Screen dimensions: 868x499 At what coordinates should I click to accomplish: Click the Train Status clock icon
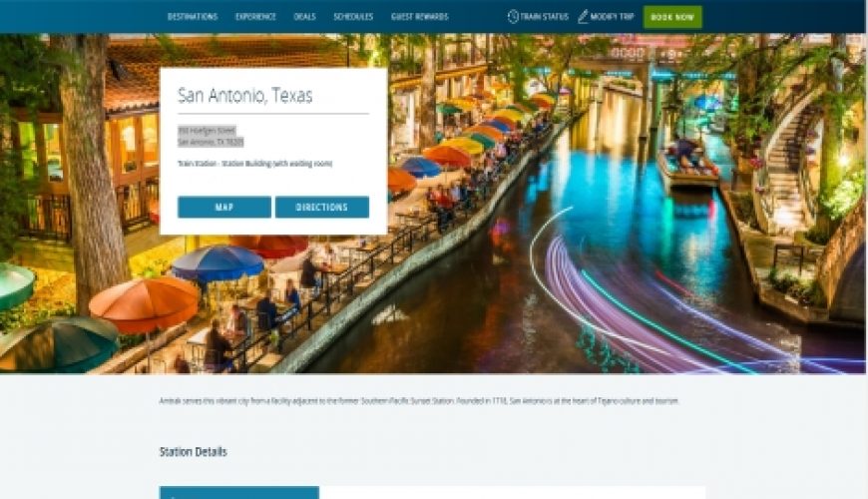coord(513,17)
